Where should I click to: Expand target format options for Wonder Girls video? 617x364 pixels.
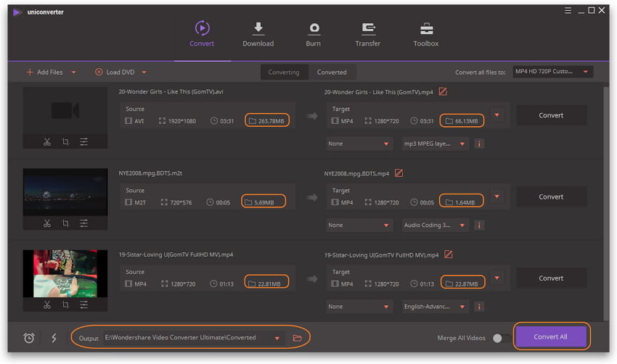point(497,115)
